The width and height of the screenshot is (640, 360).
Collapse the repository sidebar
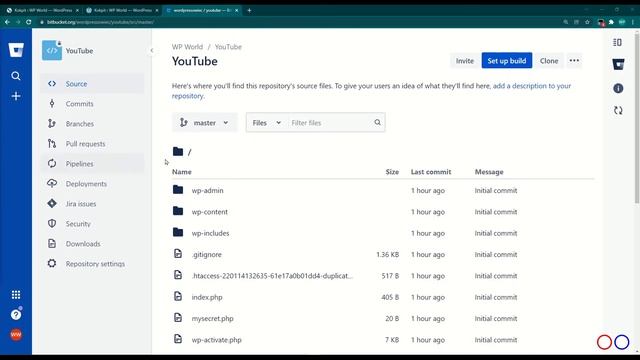151,51
